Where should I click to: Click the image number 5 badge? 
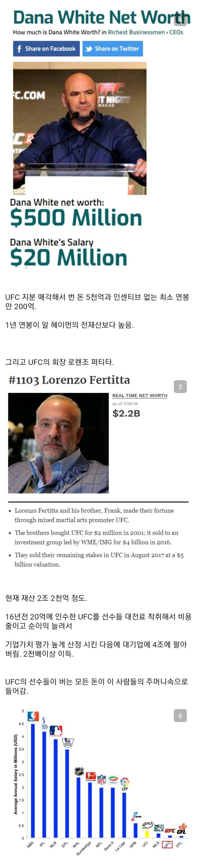[180, 387]
